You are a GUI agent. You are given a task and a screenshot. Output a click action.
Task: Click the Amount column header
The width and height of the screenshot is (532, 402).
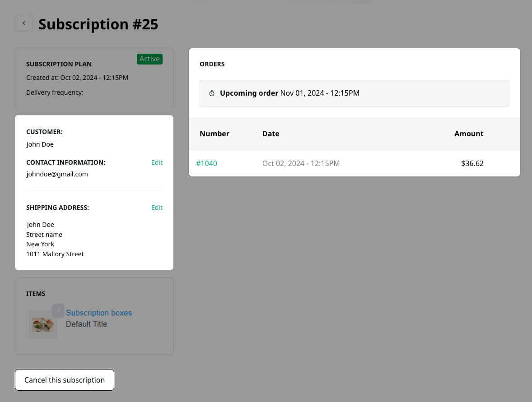click(469, 134)
